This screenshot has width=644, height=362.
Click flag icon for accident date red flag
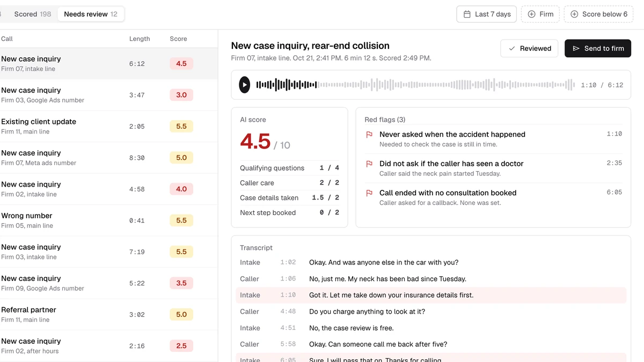[369, 135]
